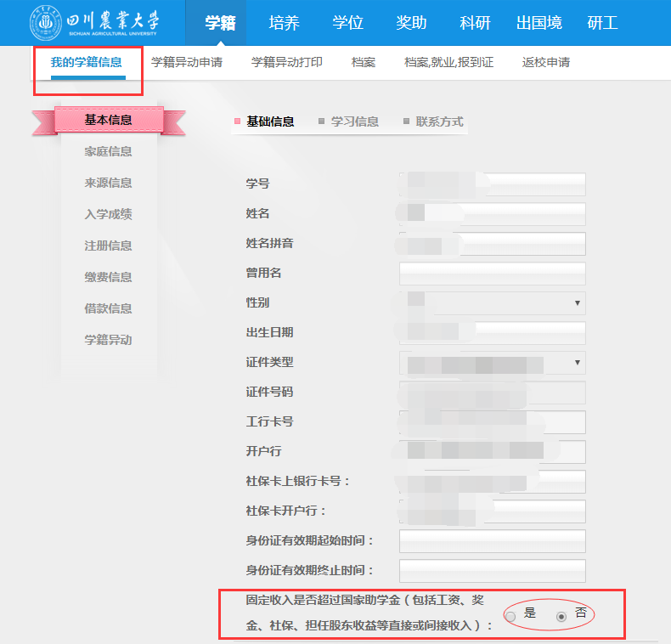Click the 曾用名 input field
This screenshot has height=644, width=671.
[493, 274]
